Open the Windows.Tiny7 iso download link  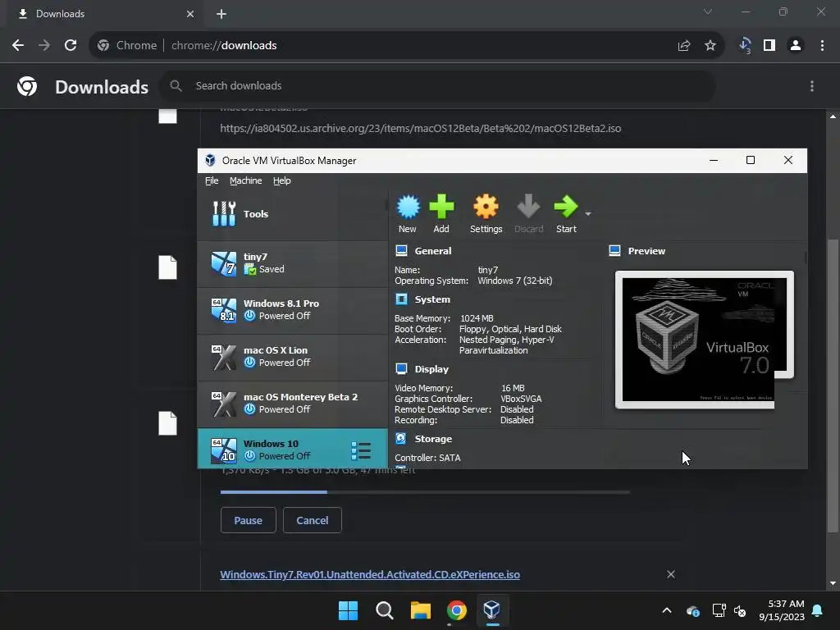[x=370, y=574]
